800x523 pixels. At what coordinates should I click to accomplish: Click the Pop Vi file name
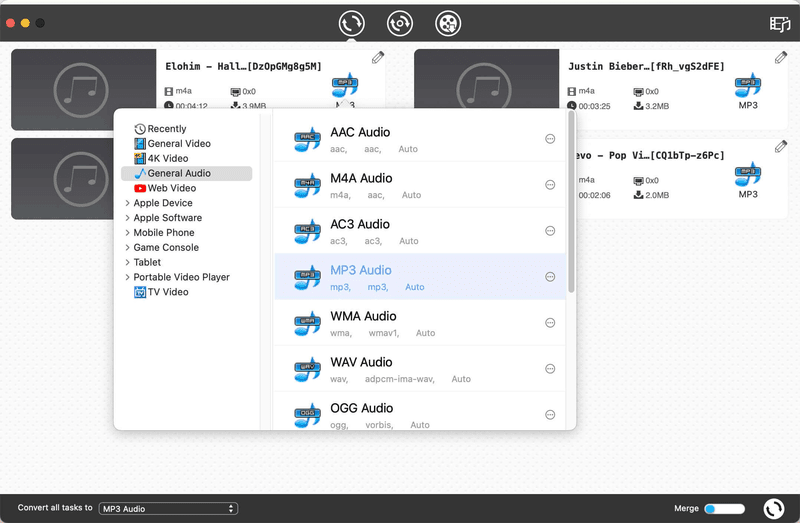pyautogui.click(x=651, y=155)
